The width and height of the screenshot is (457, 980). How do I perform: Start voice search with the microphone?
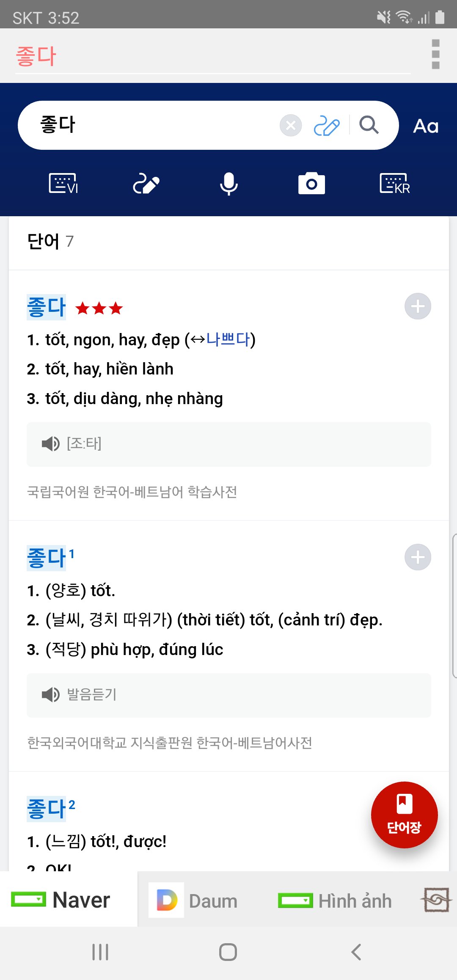tap(229, 184)
